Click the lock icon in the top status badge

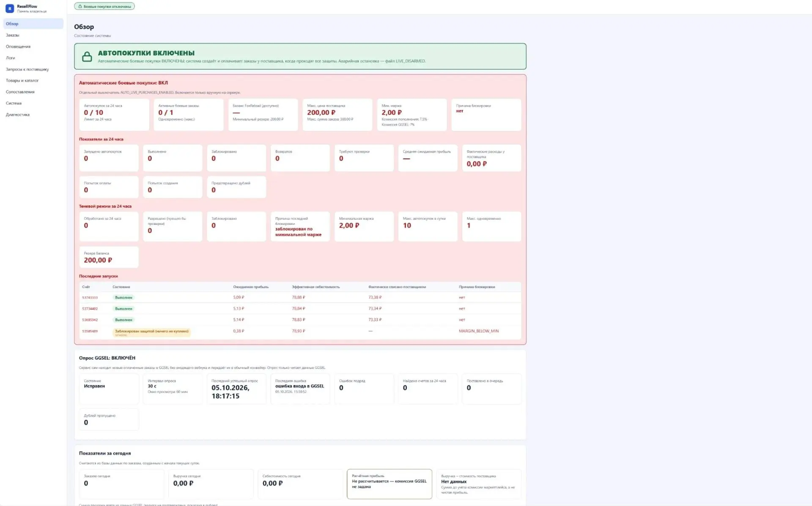pyautogui.click(x=80, y=6)
